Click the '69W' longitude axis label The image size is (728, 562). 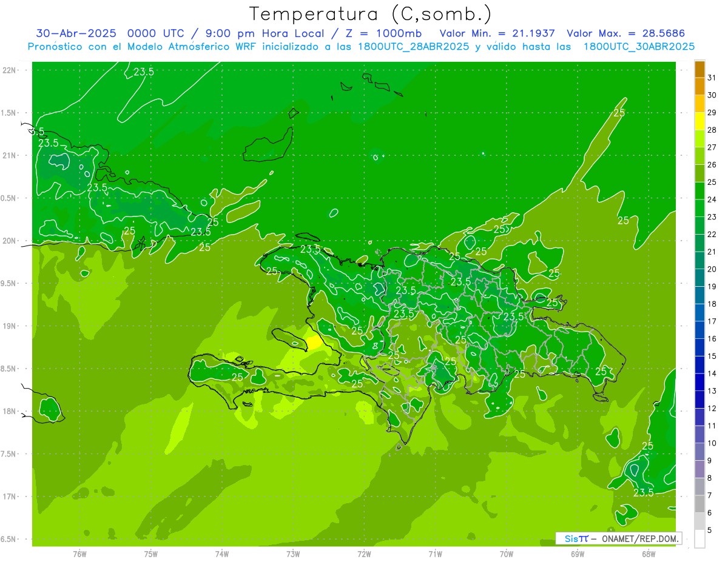(x=577, y=554)
